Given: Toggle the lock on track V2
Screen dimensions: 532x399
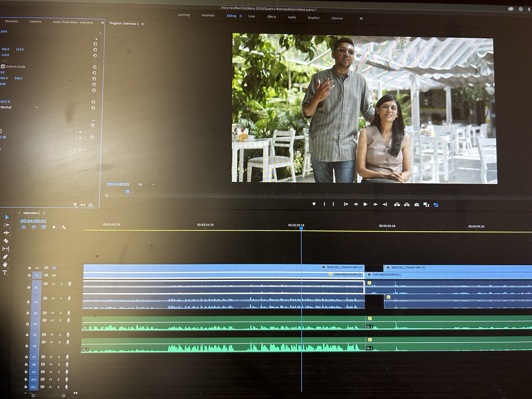Looking at the screenshot, I should 29,267.
